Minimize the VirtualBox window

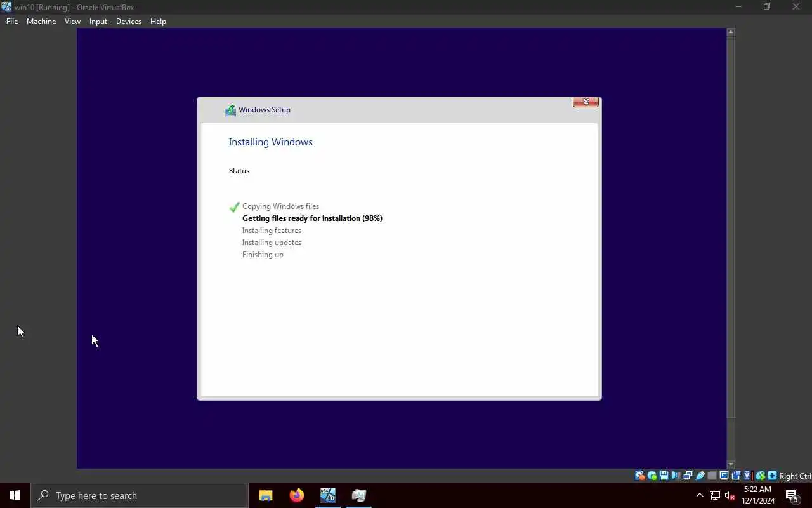click(x=738, y=7)
